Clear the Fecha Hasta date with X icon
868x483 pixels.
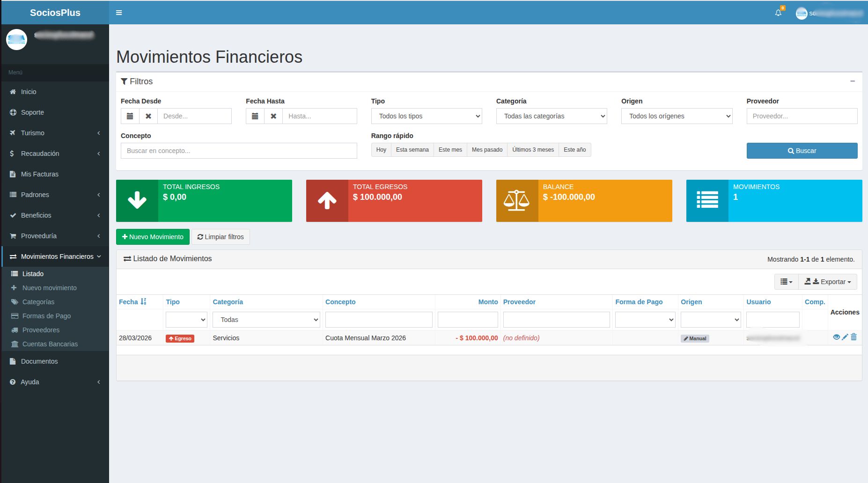pyautogui.click(x=273, y=116)
